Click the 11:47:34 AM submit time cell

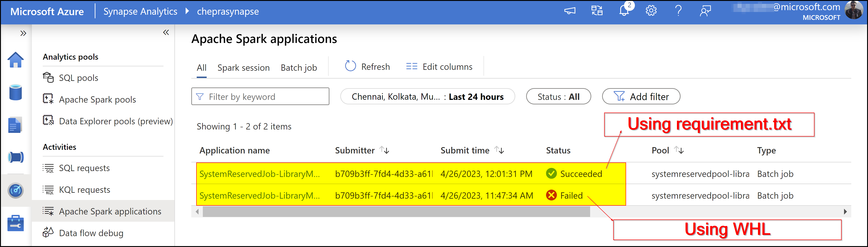click(x=487, y=195)
